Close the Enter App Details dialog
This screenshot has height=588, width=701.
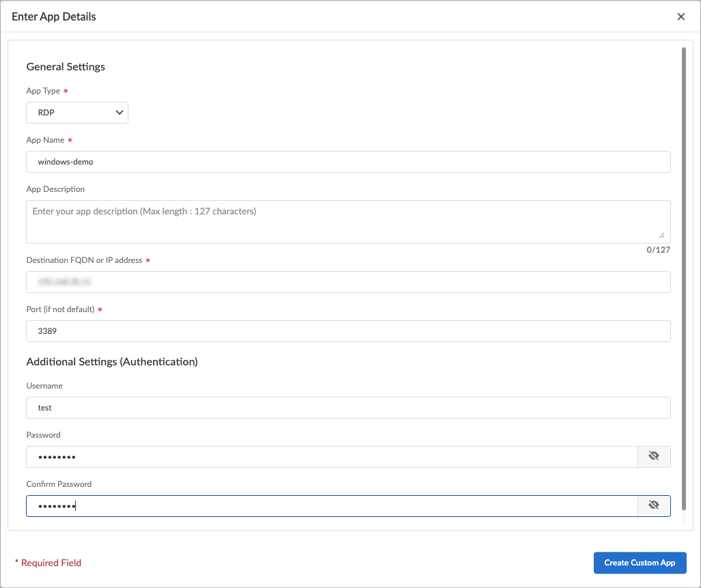pos(681,17)
